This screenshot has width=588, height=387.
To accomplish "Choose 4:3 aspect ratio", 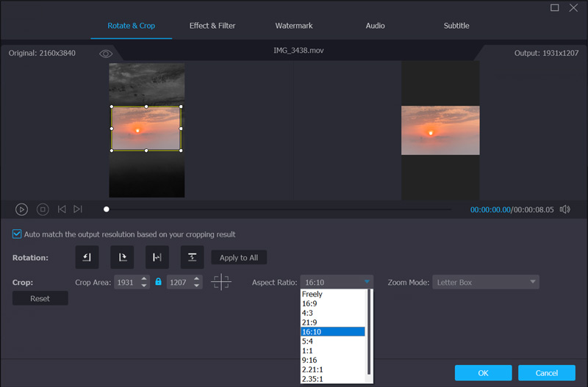I will click(333, 313).
